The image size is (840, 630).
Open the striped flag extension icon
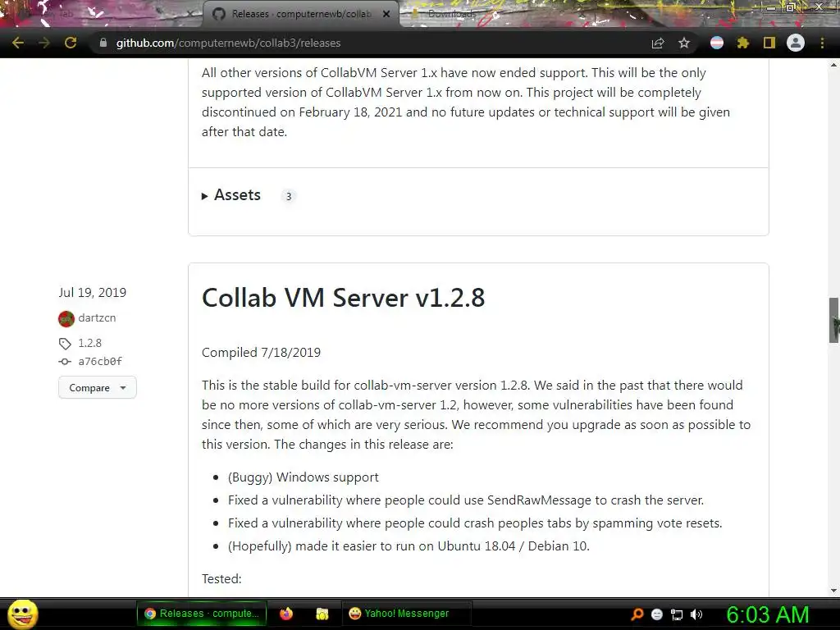point(717,43)
